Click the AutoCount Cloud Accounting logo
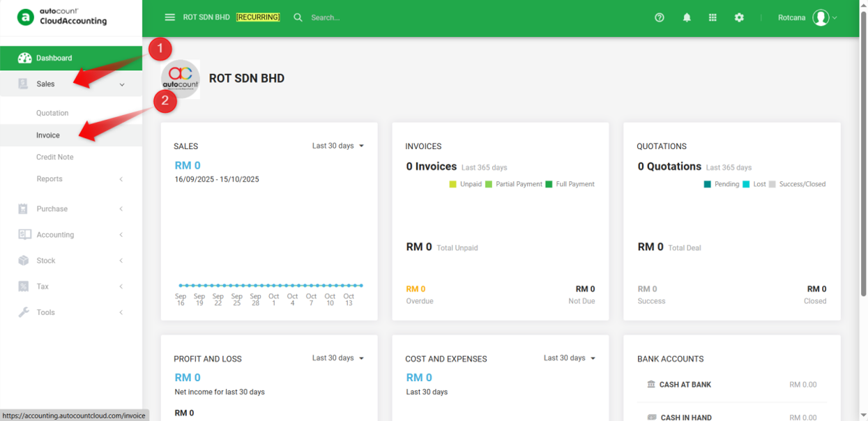 click(63, 17)
